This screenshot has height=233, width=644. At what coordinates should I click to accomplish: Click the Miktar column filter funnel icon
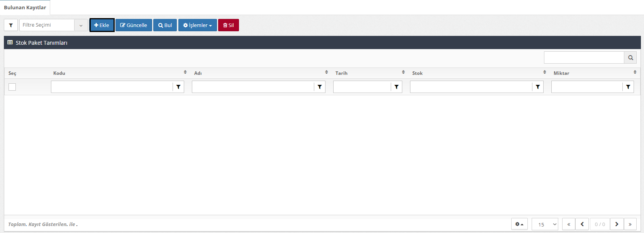point(628,87)
